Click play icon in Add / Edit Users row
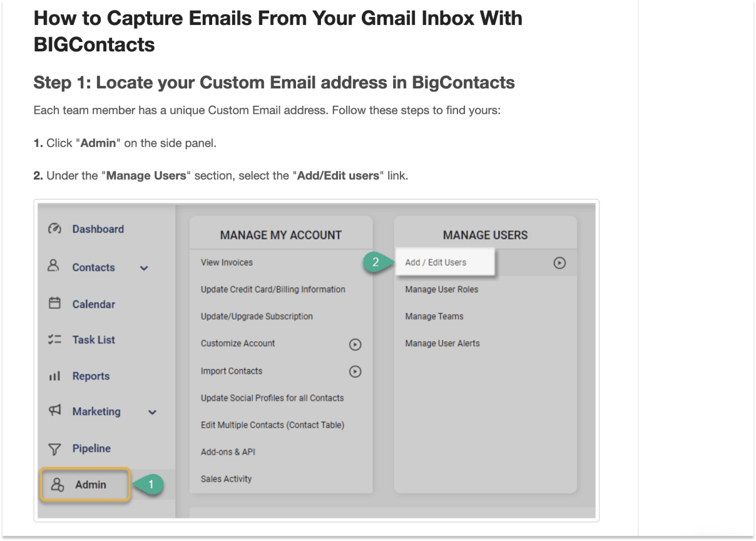This screenshot has width=756, height=541. click(x=560, y=264)
